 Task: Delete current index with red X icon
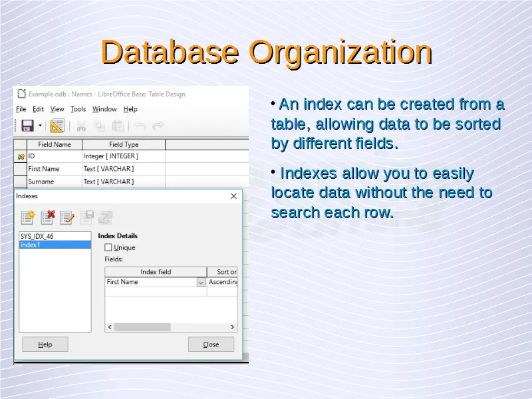tap(48, 217)
